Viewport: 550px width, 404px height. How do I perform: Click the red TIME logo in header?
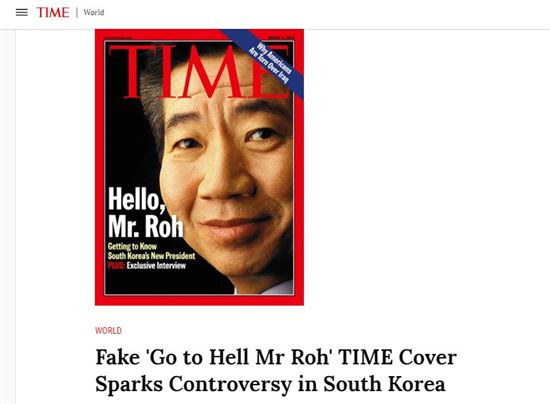click(53, 13)
